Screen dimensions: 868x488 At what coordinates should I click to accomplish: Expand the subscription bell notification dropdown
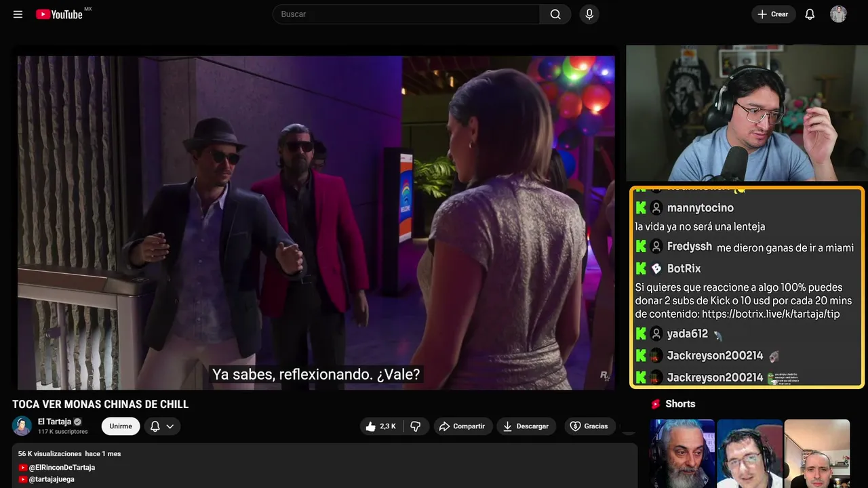click(x=162, y=426)
